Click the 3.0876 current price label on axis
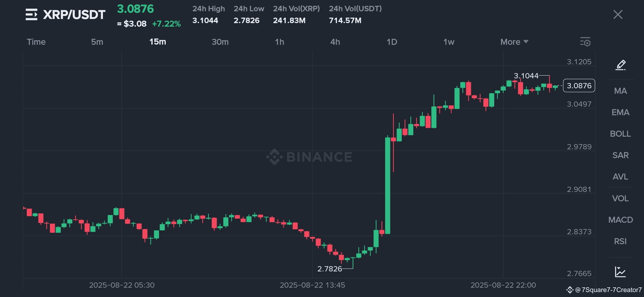 [579, 86]
